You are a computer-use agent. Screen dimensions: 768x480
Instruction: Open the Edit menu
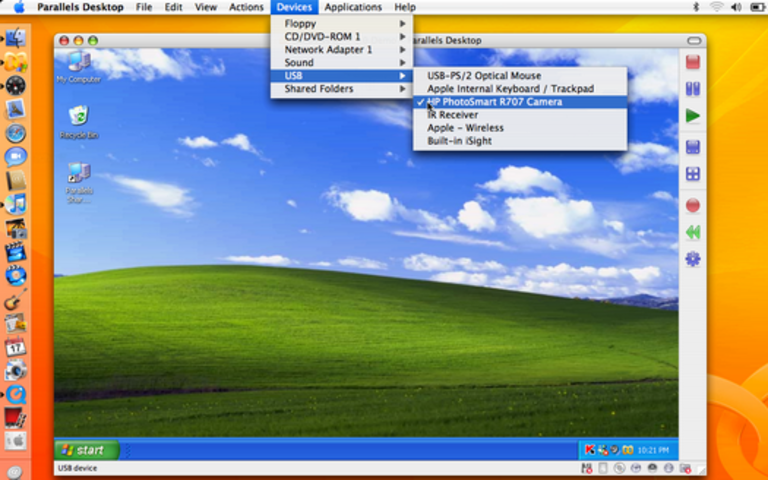pos(173,7)
